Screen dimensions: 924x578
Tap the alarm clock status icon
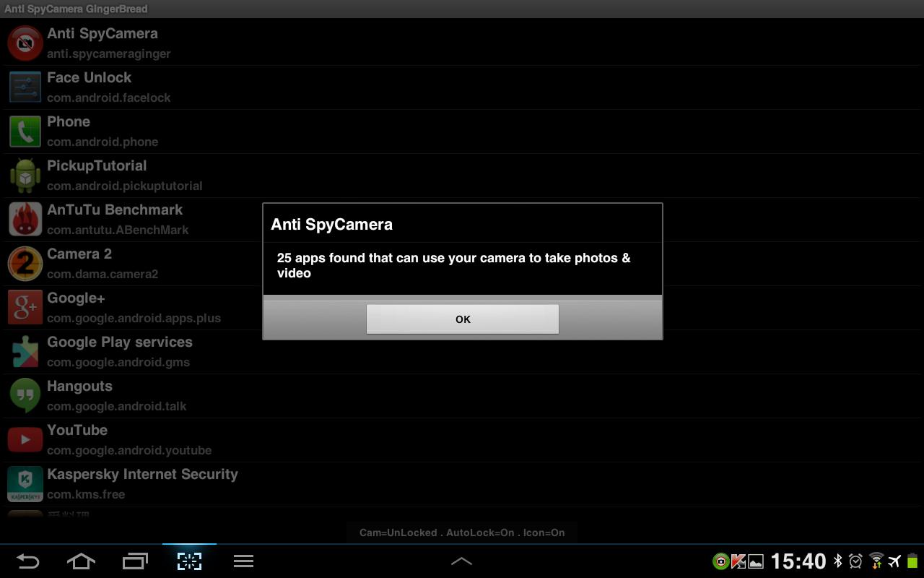tap(856, 561)
